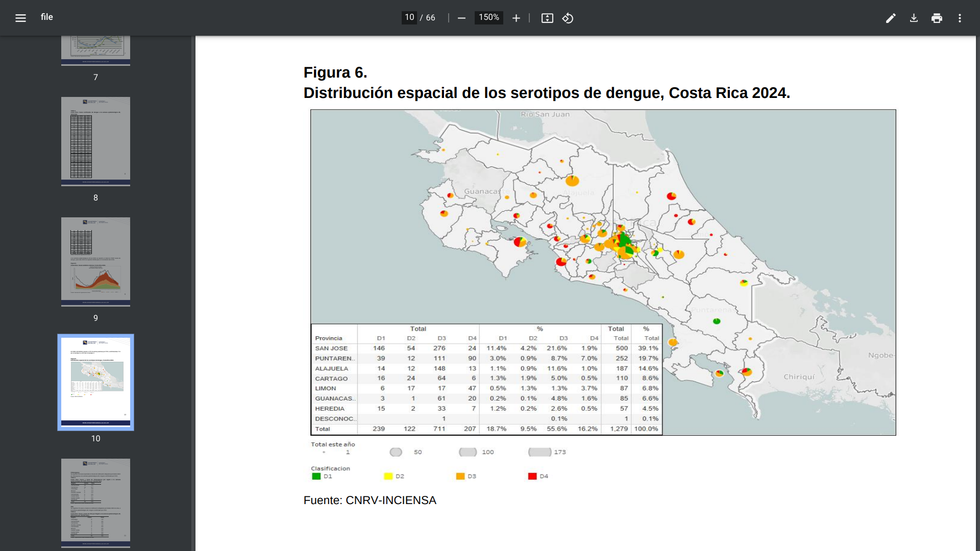Screen dimensions: 980x551
Task: Click the file title text
Action: coord(46,17)
